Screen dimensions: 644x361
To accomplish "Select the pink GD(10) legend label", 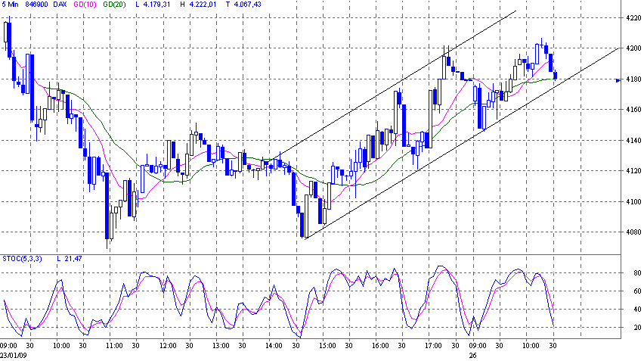I will pos(85,5).
